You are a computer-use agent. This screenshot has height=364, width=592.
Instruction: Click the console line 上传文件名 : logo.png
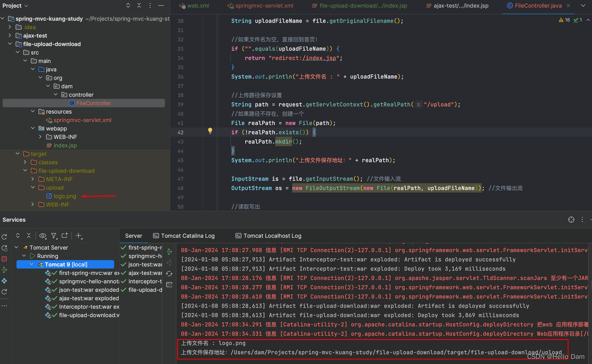[213, 343]
